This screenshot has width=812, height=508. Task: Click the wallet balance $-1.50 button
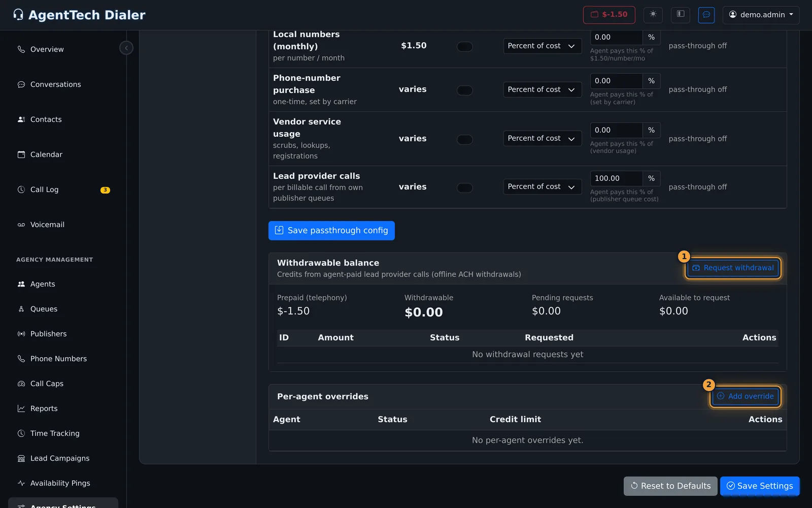(x=609, y=15)
